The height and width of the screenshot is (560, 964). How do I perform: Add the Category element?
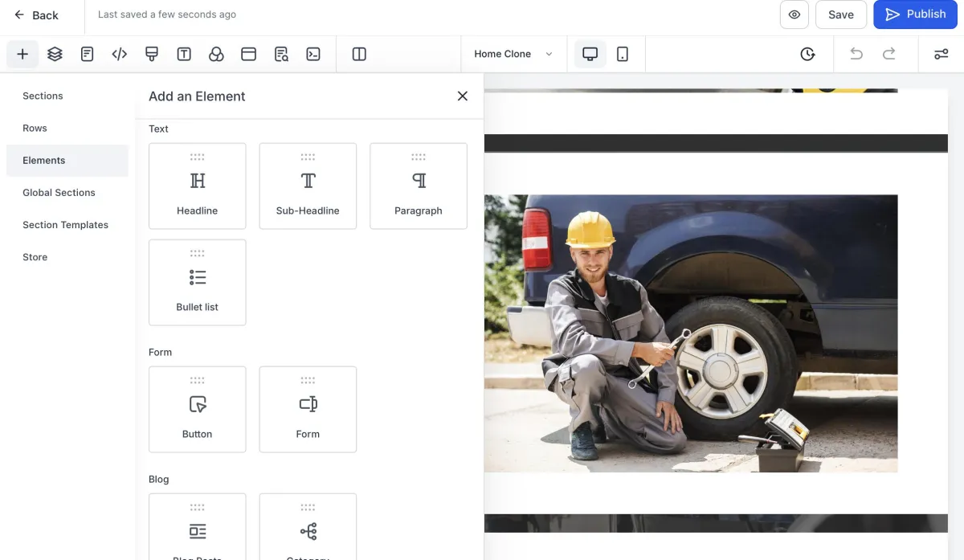point(308,526)
